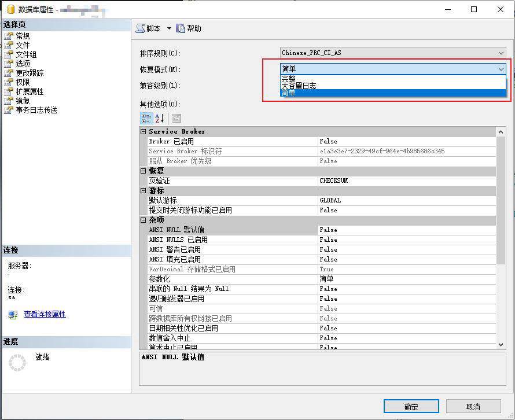This screenshot has height=420, width=515.
Task: Click the icon beside 文件组
Action: pyautogui.click(x=9, y=54)
